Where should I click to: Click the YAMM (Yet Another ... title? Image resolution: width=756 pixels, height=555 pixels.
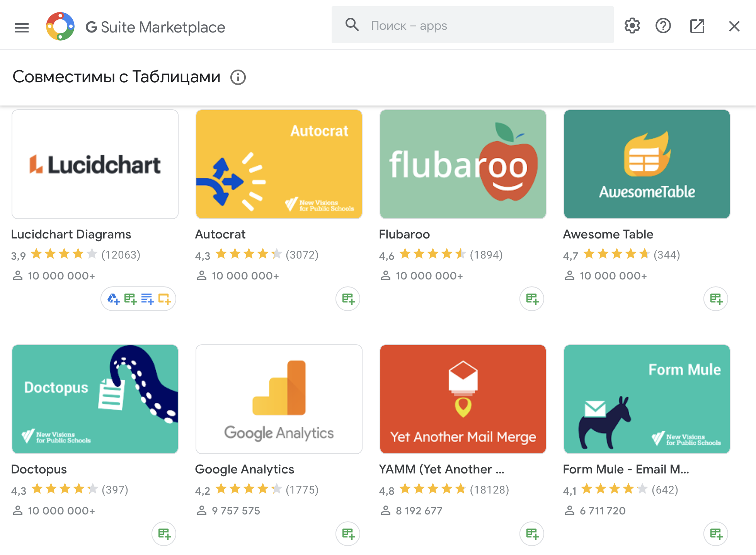(x=442, y=469)
